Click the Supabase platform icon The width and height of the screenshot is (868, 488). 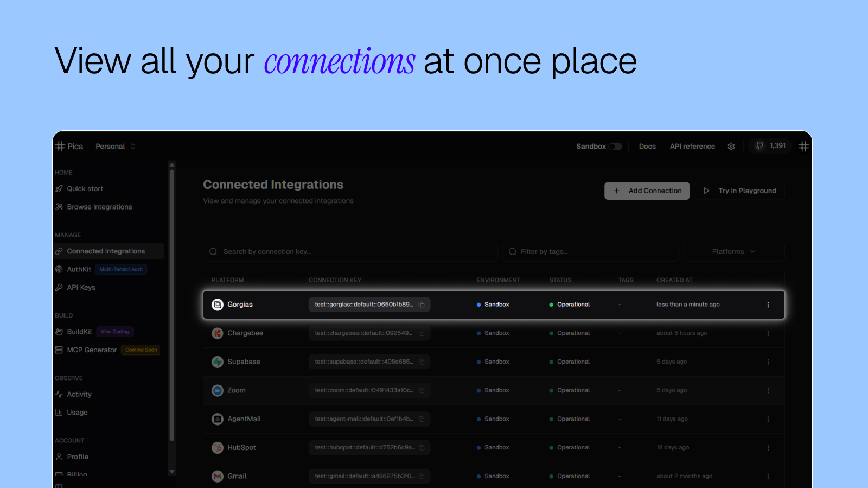point(218,362)
